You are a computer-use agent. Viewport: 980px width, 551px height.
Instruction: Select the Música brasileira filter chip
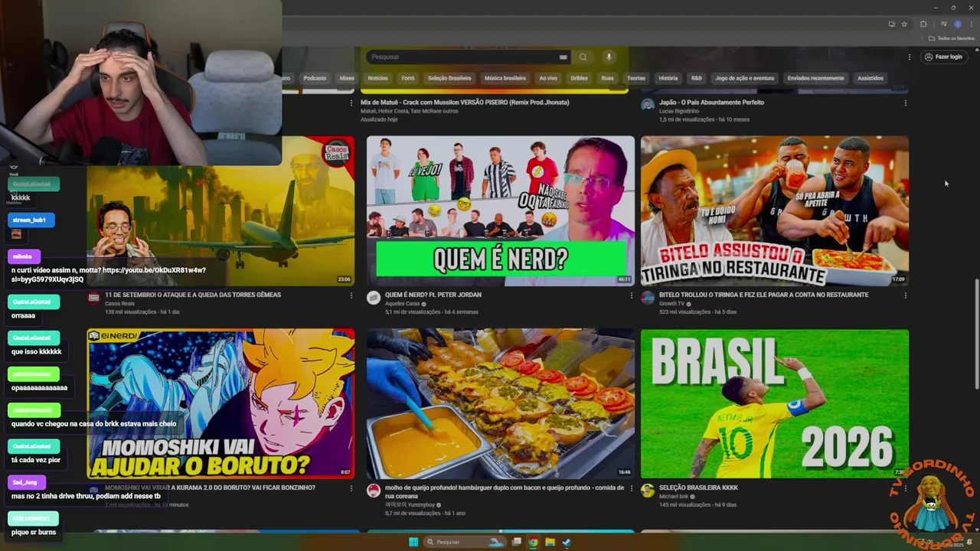click(x=505, y=78)
